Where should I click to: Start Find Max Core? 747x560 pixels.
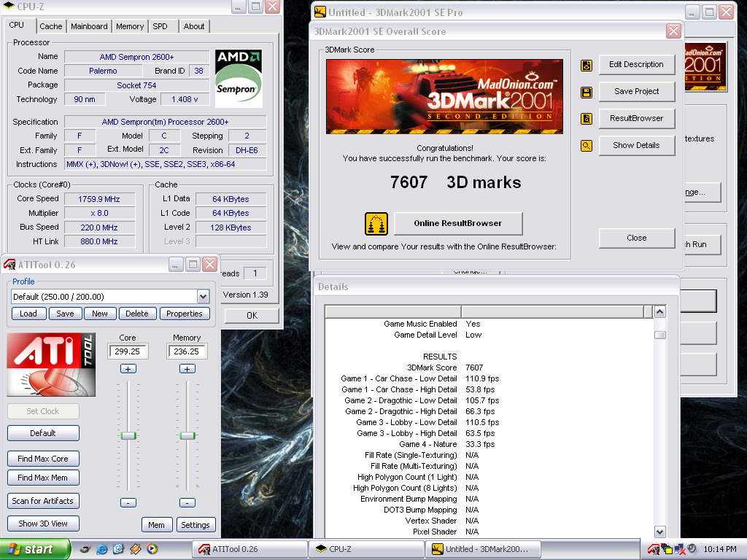click(43, 459)
